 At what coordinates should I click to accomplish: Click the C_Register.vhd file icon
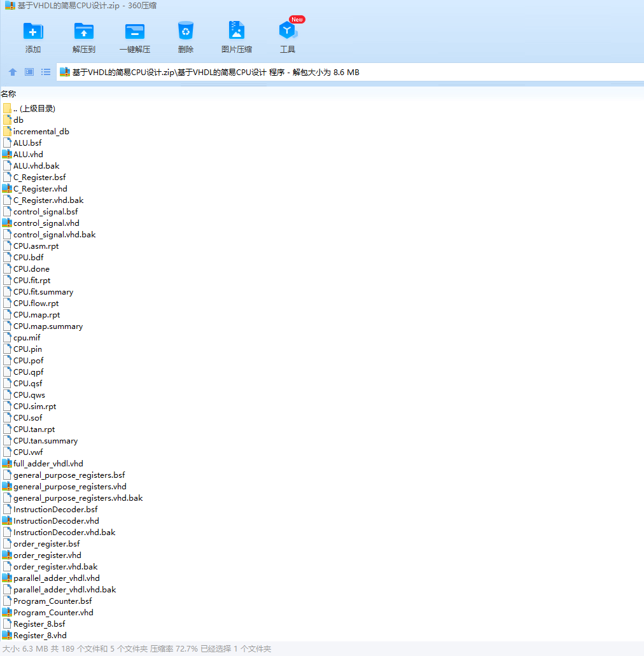7,189
